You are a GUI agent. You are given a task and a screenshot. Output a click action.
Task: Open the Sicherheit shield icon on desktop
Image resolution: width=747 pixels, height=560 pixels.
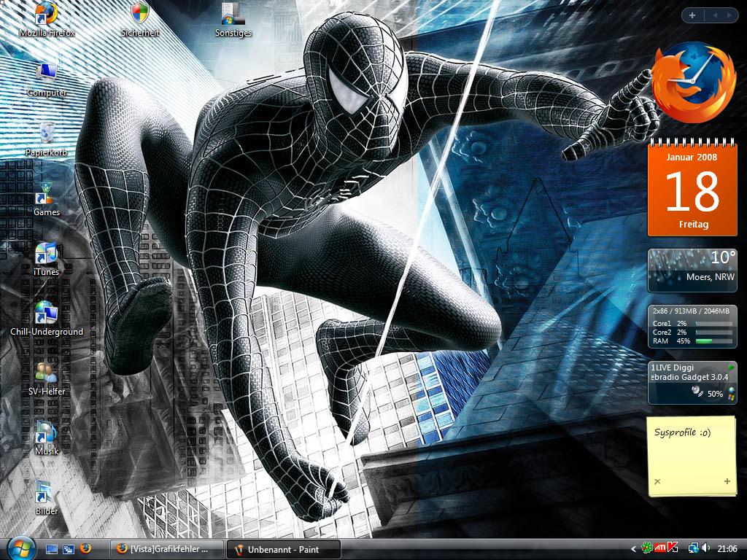(x=139, y=20)
